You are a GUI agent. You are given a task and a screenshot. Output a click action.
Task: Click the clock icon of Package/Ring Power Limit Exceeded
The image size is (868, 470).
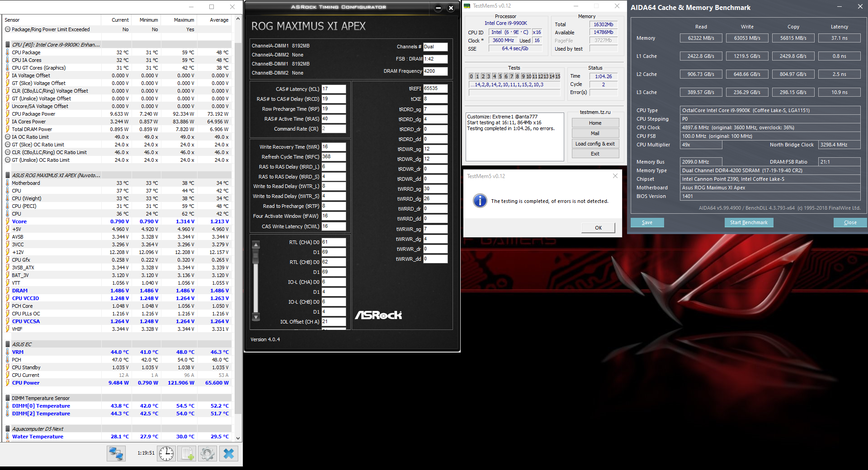[8, 29]
